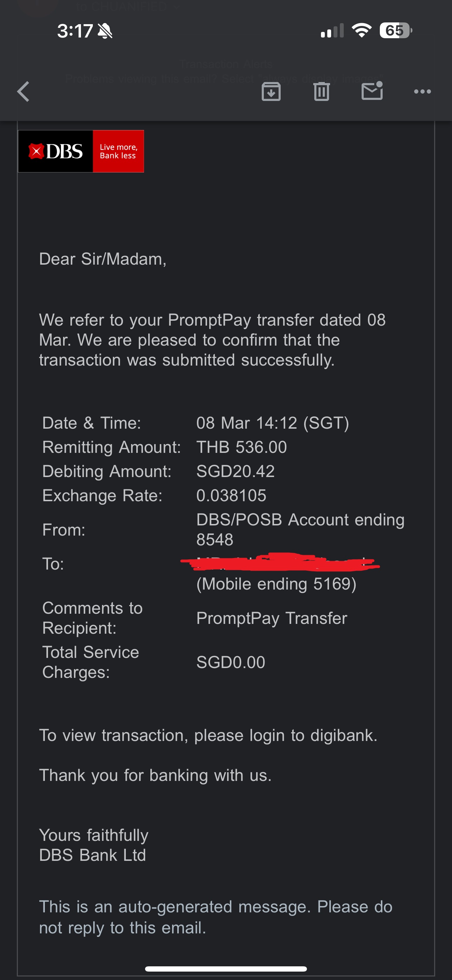Tap the silent mode bell icon

[105, 31]
